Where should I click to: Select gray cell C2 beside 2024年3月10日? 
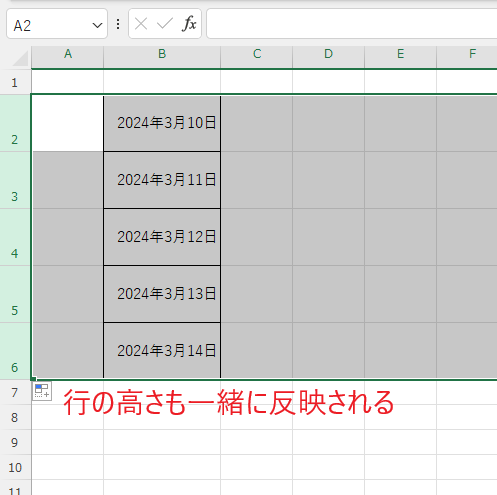[257, 123]
